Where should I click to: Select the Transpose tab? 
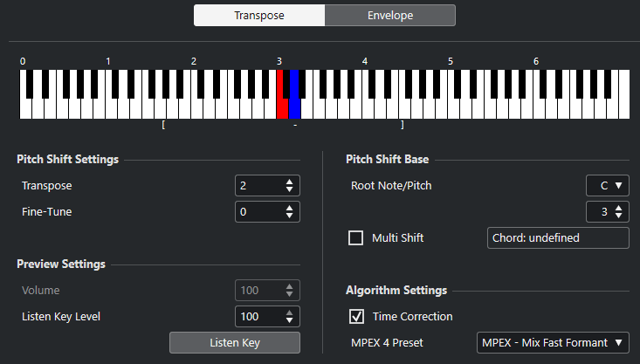(258, 15)
